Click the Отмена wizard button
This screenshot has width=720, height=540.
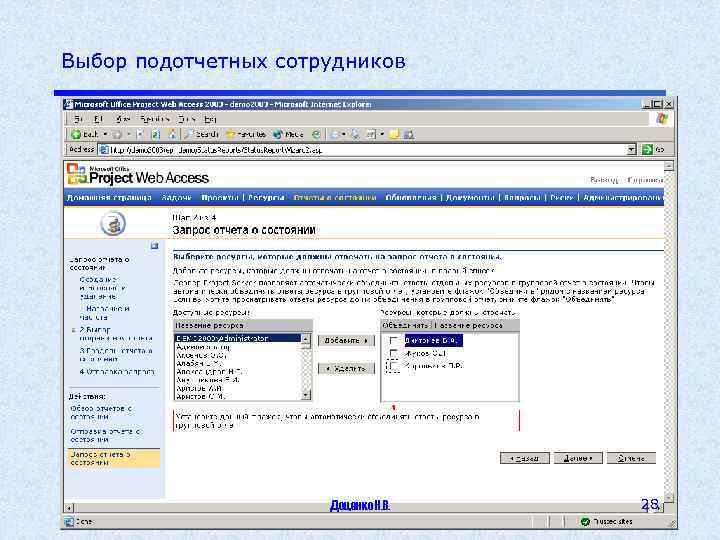(x=631, y=458)
